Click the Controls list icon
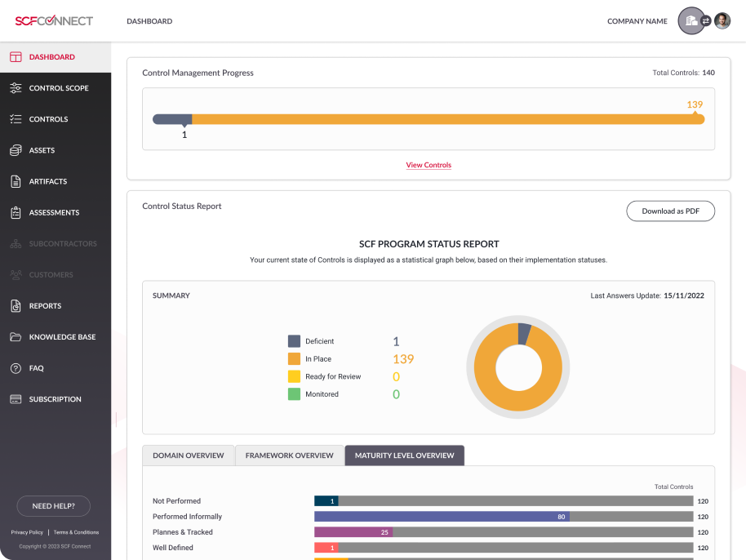Screen dimensions: 746x560 tap(16, 118)
